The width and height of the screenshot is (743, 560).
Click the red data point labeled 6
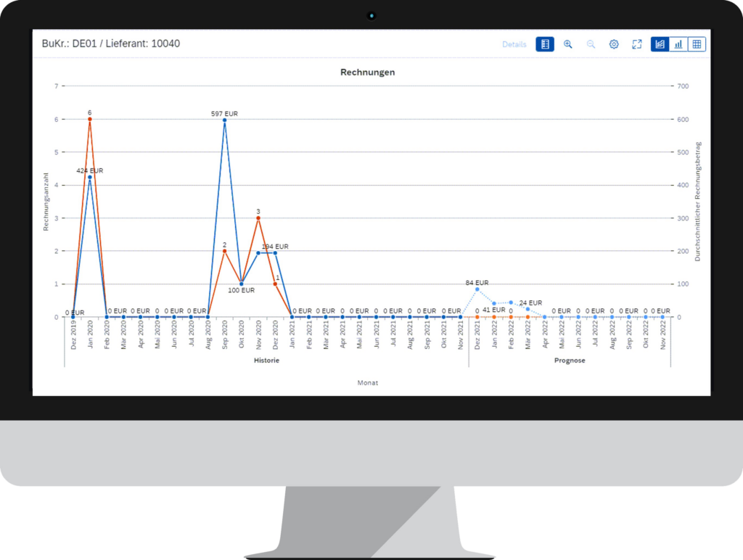coord(90,119)
